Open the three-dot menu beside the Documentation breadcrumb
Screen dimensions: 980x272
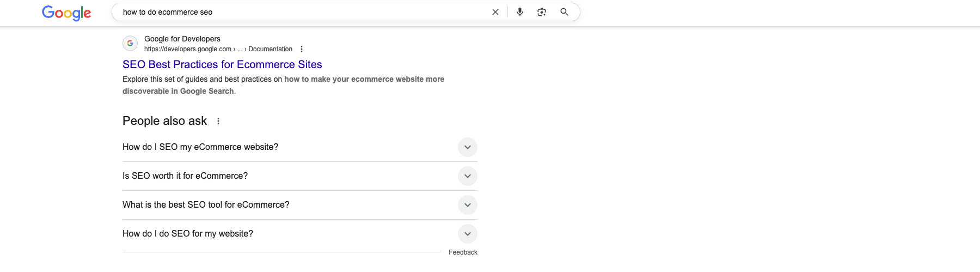[x=302, y=49]
